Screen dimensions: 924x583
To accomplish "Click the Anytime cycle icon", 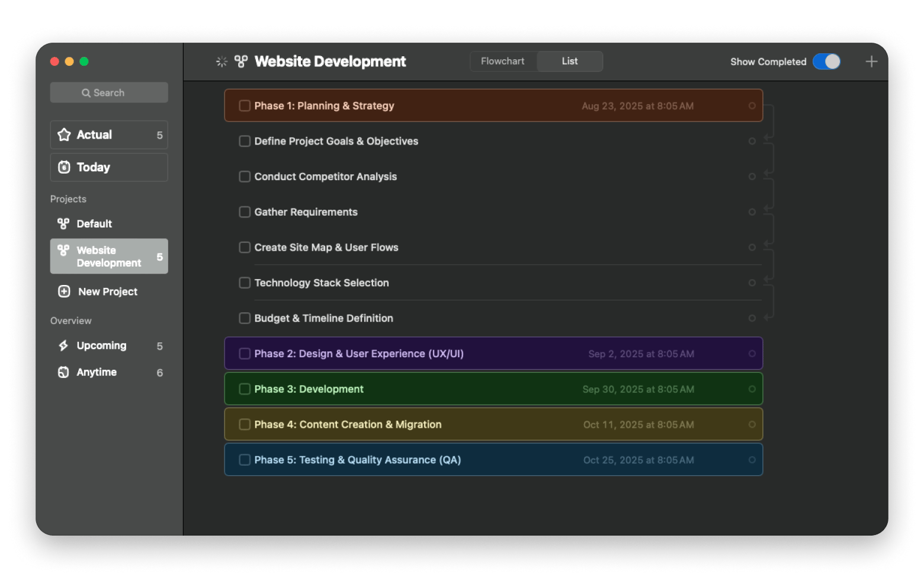I will [x=63, y=372].
